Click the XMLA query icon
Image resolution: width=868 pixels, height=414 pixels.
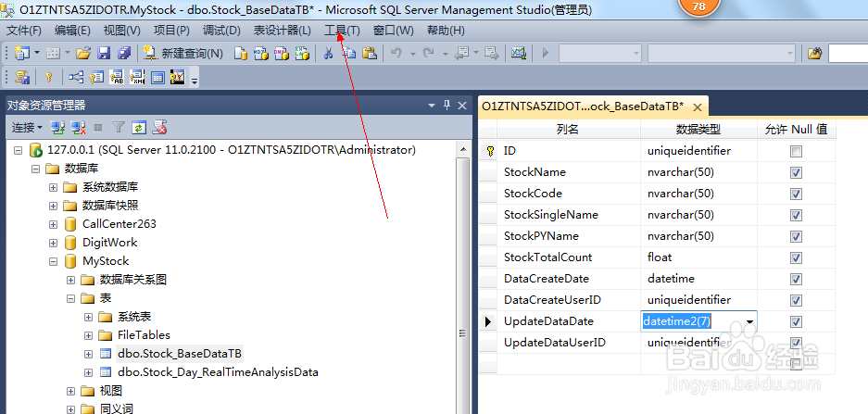pos(301,53)
